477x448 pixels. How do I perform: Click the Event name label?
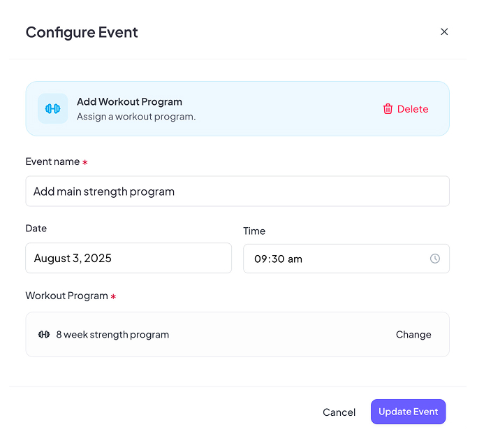point(52,162)
